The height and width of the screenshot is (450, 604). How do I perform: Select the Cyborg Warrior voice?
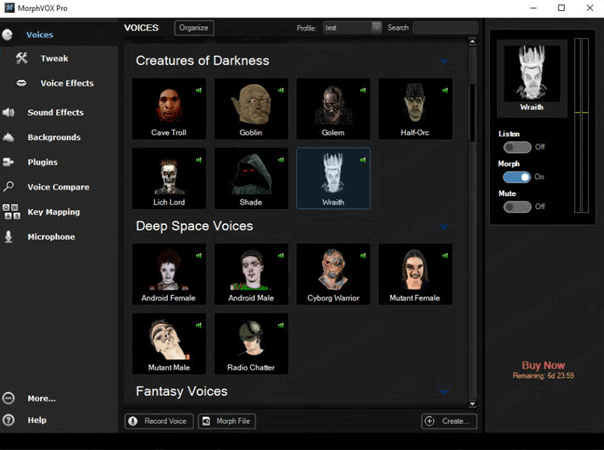pos(333,274)
